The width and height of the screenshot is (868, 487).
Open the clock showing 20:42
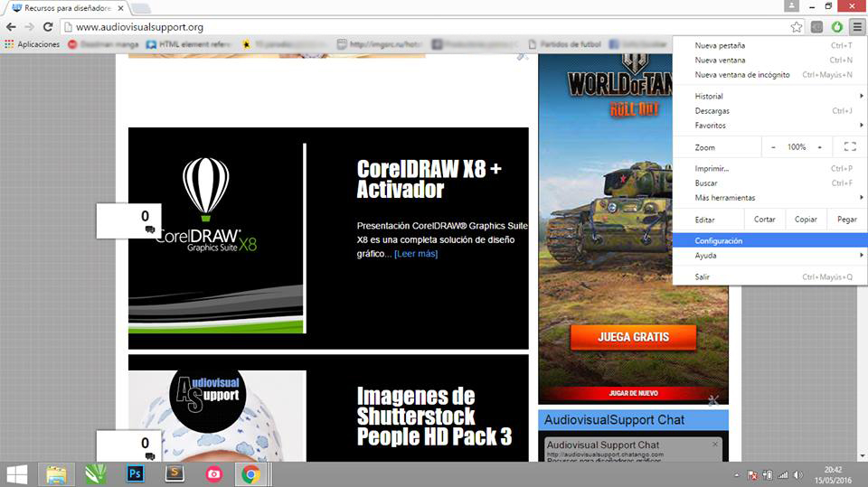pos(833,475)
